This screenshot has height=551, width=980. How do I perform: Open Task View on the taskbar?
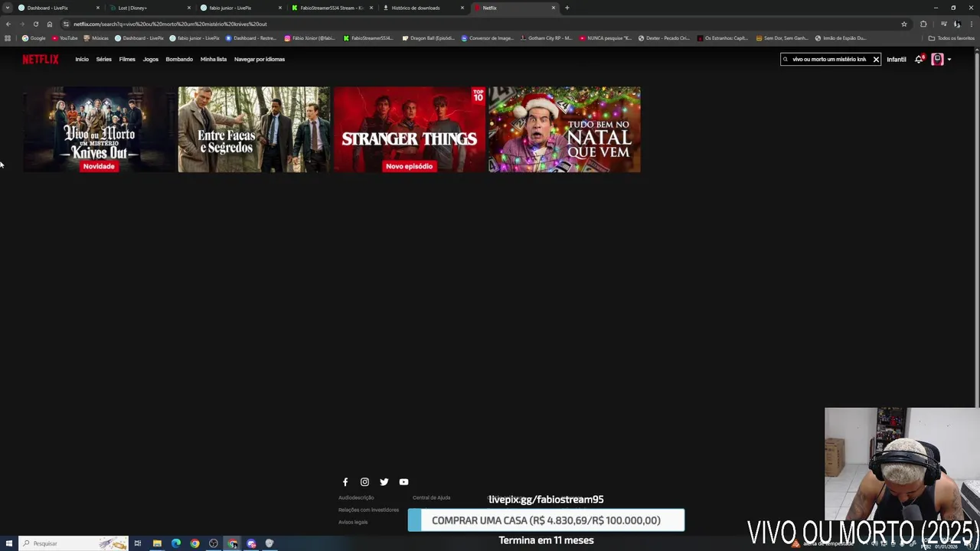138,543
